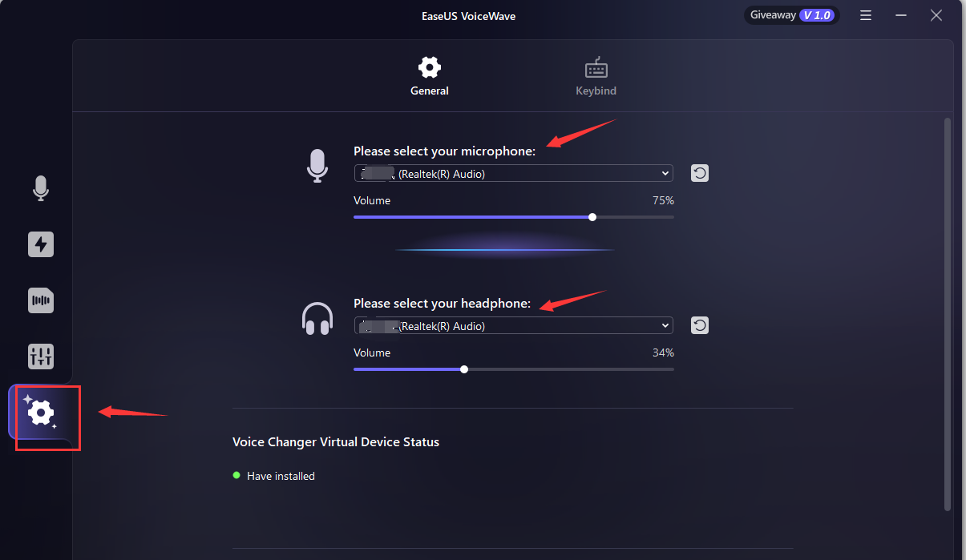Open the Settings panel via the gear icon
966x560 pixels.
click(x=45, y=413)
